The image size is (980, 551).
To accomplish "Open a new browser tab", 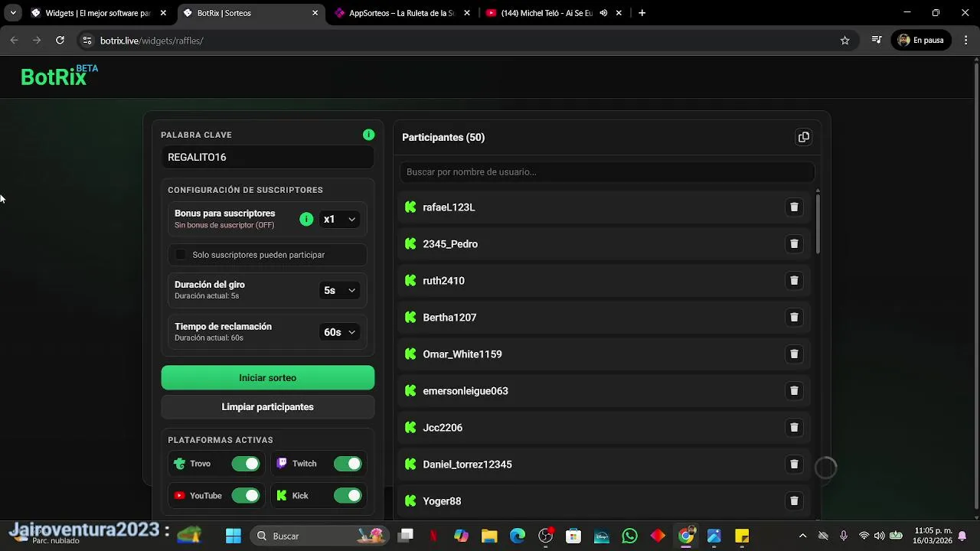I will click(x=642, y=13).
